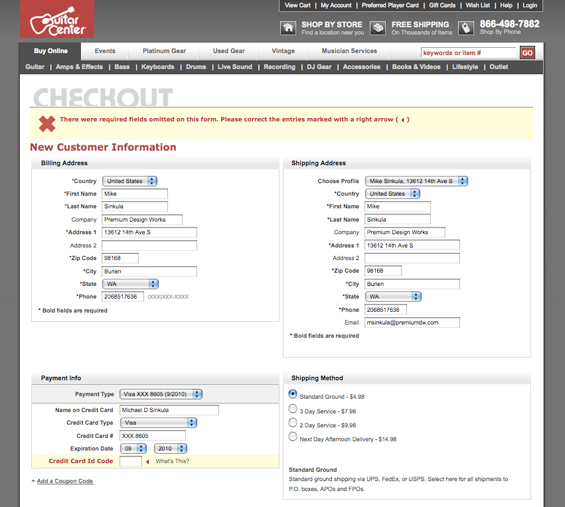Viewport: 565px width, 507px height.
Task: Click the red X error icon
Action: [x=47, y=124]
